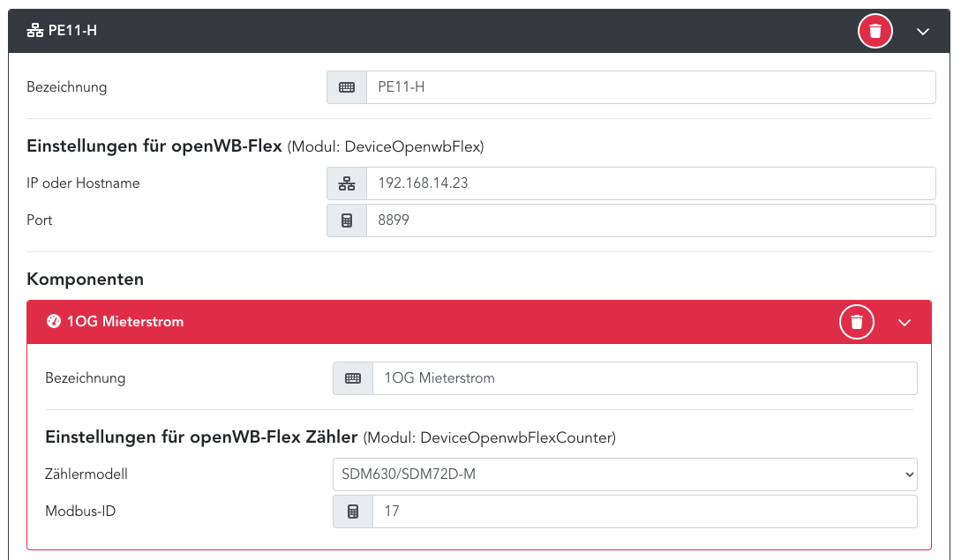Click the Zählermodell label
The width and height of the screenshot is (961, 560).
(86, 474)
